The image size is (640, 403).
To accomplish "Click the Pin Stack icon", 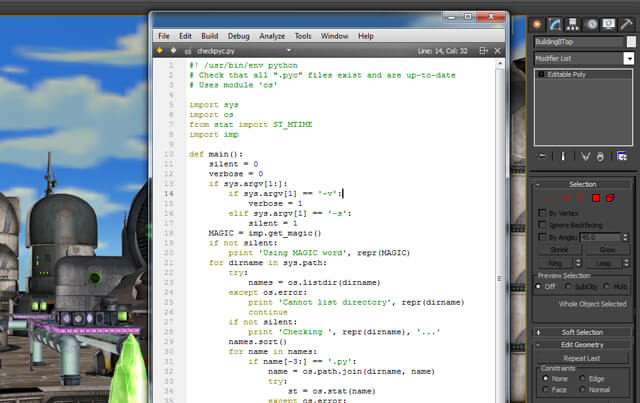I will (541, 156).
